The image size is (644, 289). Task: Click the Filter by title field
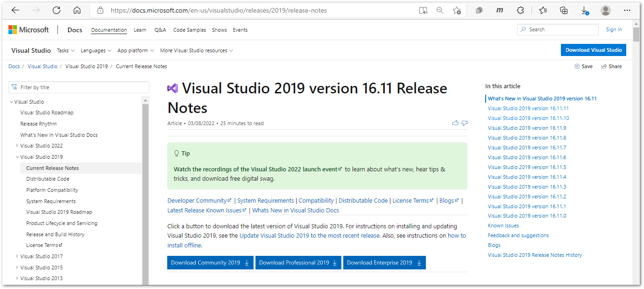(79, 87)
